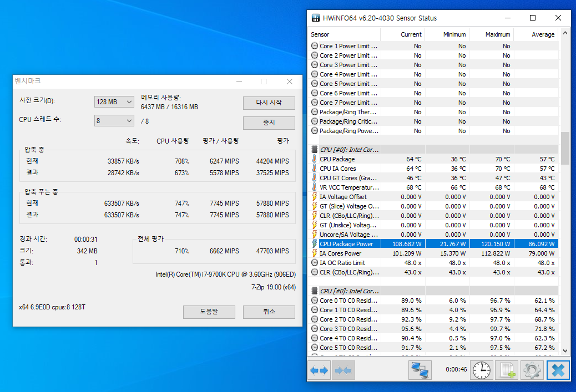Viewport: 576px width, 392px height.
Task: Click the Uncore/SA Voltage lightning icon
Action: pos(315,234)
